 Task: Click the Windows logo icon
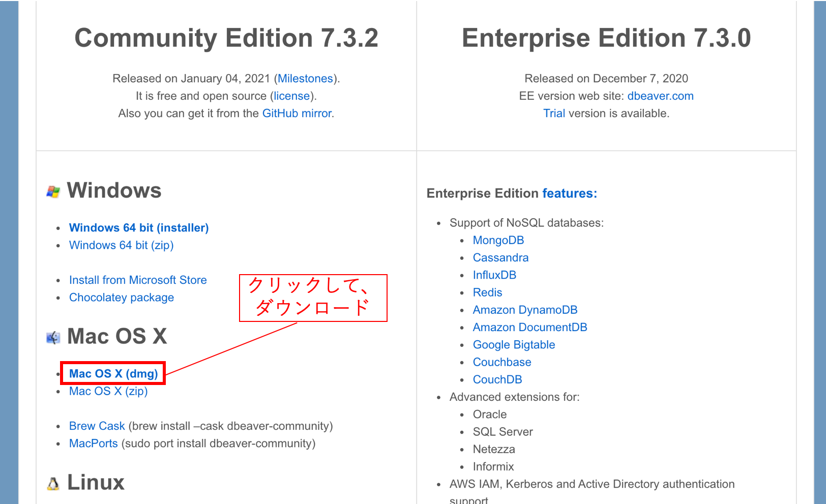[x=52, y=191]
